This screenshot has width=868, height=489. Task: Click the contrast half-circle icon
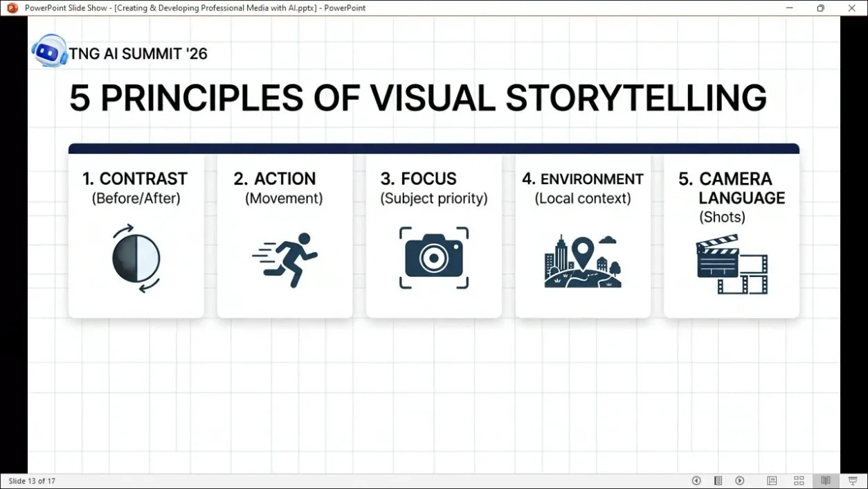click(x=136, y=258)
